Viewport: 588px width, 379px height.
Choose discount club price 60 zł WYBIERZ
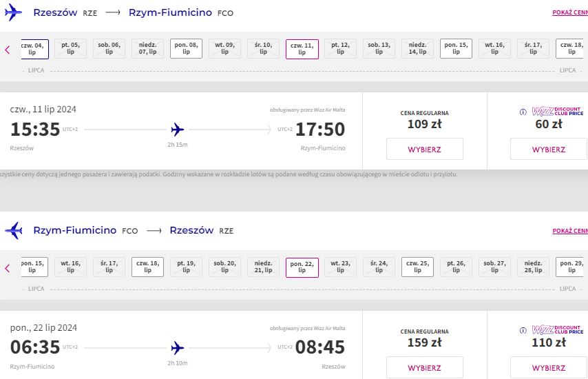tap(549, 149)
